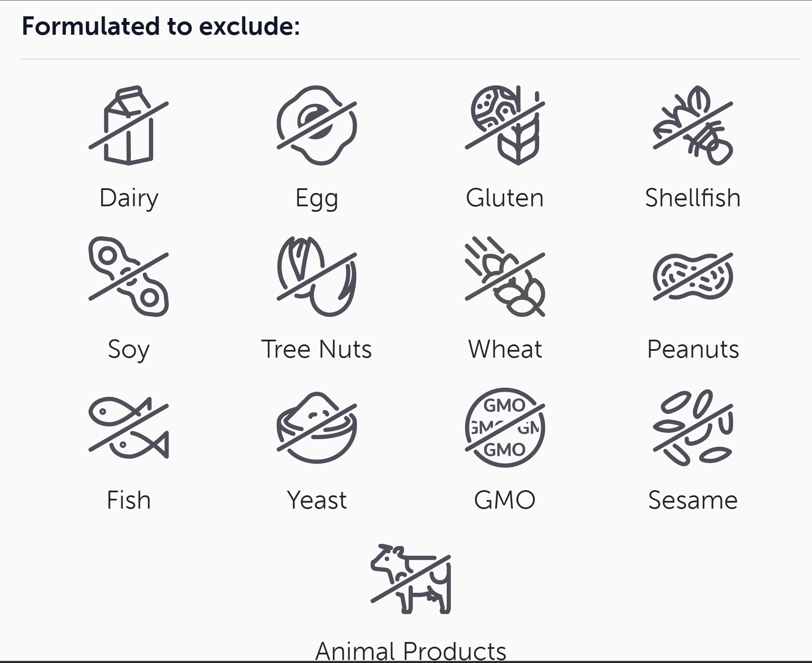Viewport: 812px width, 663px height.
Task: Click the crossed-out fried Egg icon
Action: point(317,125)
